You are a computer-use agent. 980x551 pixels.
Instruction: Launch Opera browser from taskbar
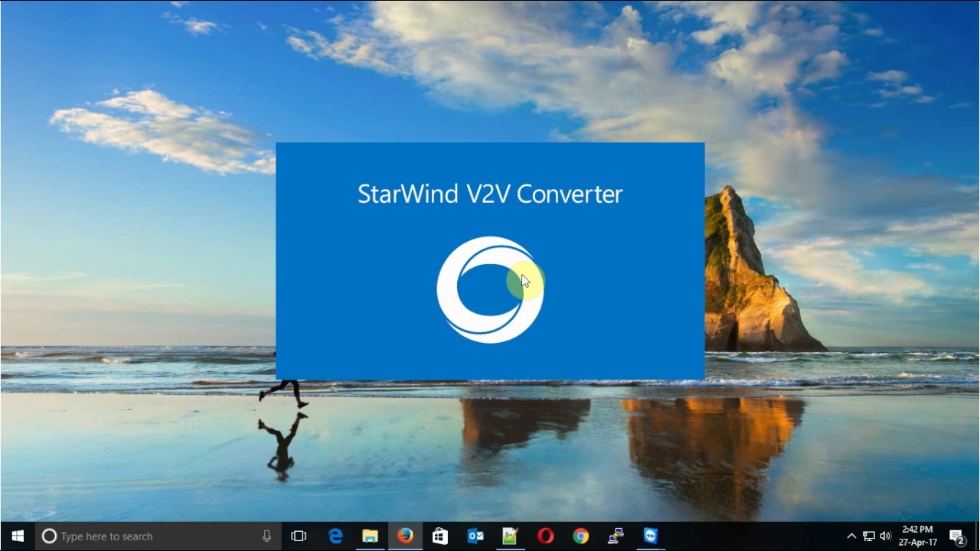pos(545,536)
